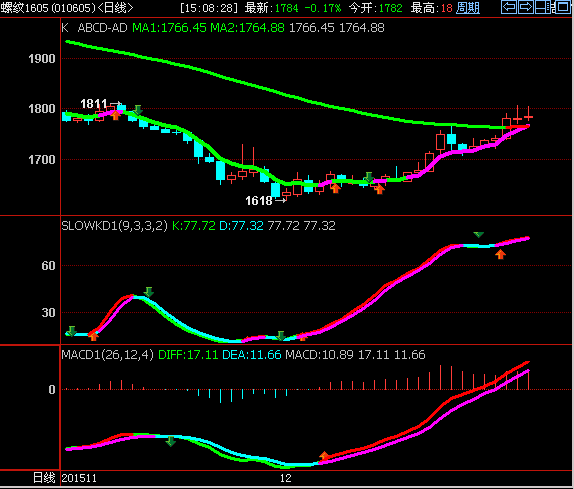This screenshot has height=489, width=574.
Task: Click the MA1:1766.45 legend value
Action: 169,28
